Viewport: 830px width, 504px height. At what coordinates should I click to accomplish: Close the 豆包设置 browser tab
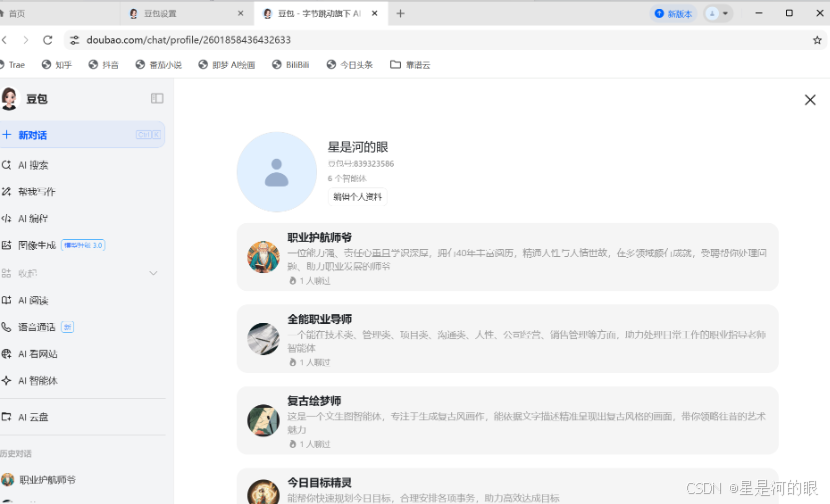[240, 13]
